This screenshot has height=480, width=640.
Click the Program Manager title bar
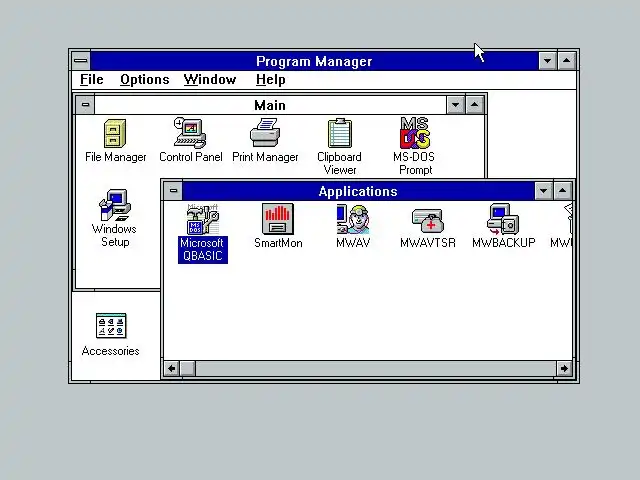pyautogui.click(x=314, y=61)
